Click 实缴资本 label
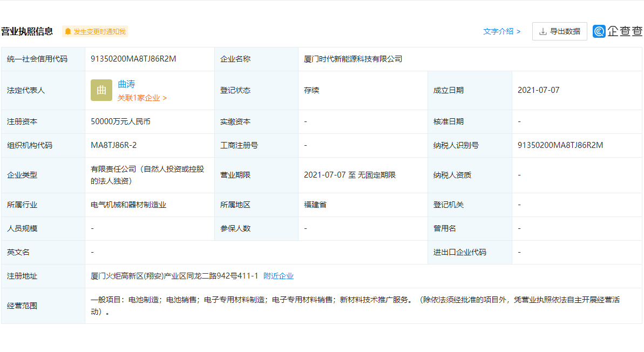The height and width of the screenshot is (352, 644). click(x=235, y=121)
